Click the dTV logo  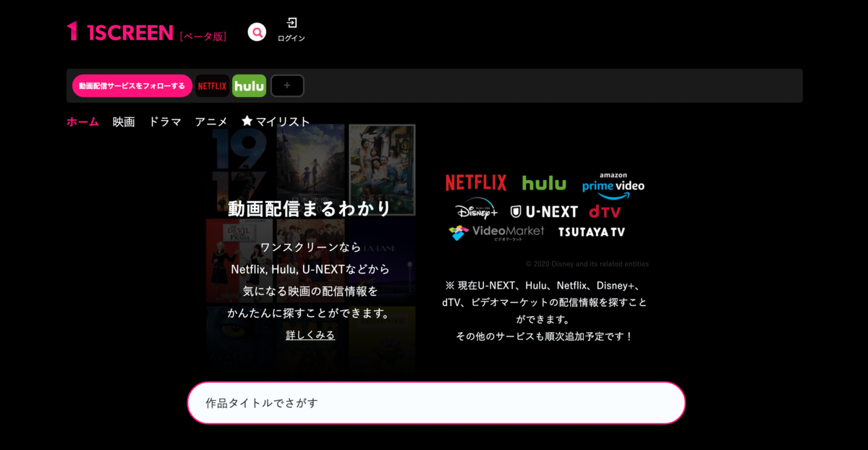click(605, 211)
